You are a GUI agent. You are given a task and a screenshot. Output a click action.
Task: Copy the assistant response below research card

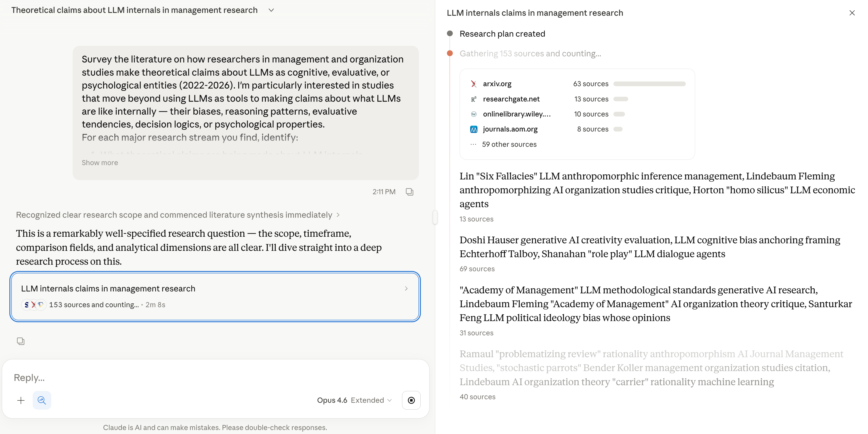point(21,341)
